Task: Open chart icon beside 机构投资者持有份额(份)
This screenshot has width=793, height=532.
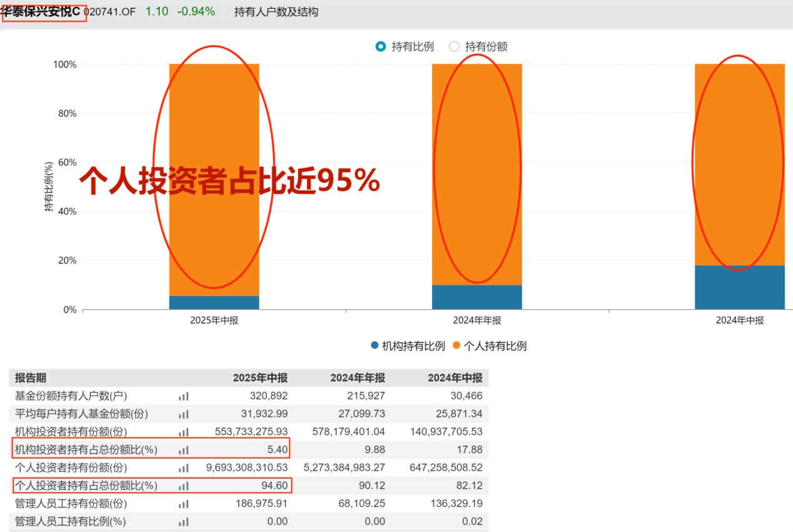Action: 183,432
